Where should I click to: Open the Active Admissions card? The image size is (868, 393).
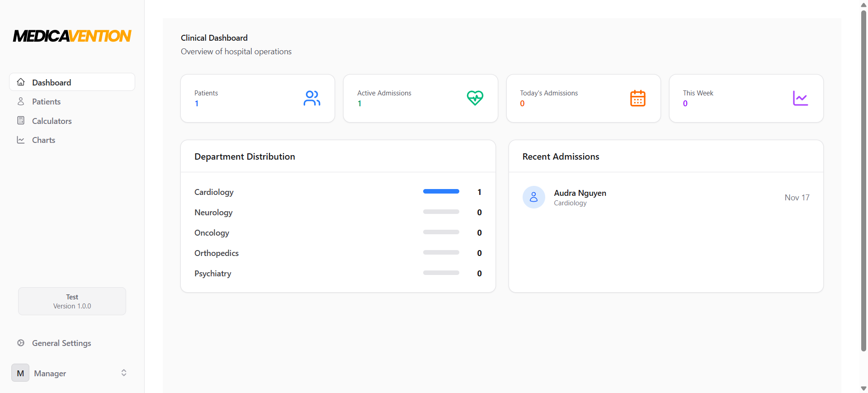(420, 98)
